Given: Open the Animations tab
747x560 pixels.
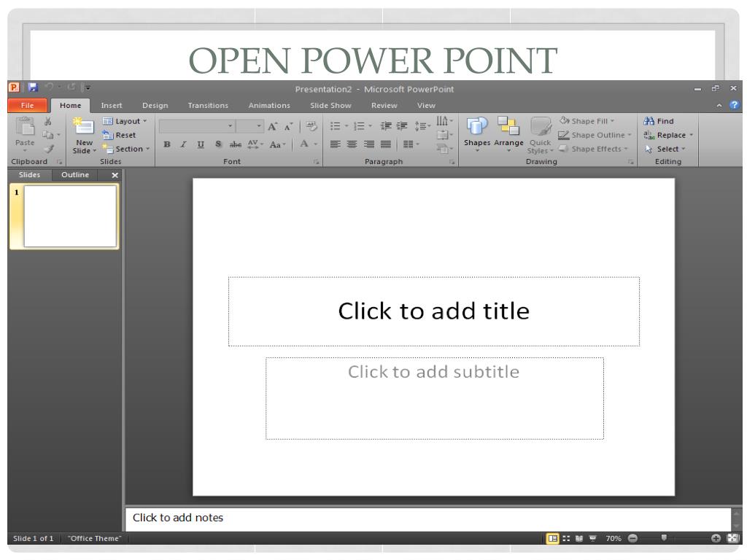Looking at the screenshot, I should [x=269, y=105].
